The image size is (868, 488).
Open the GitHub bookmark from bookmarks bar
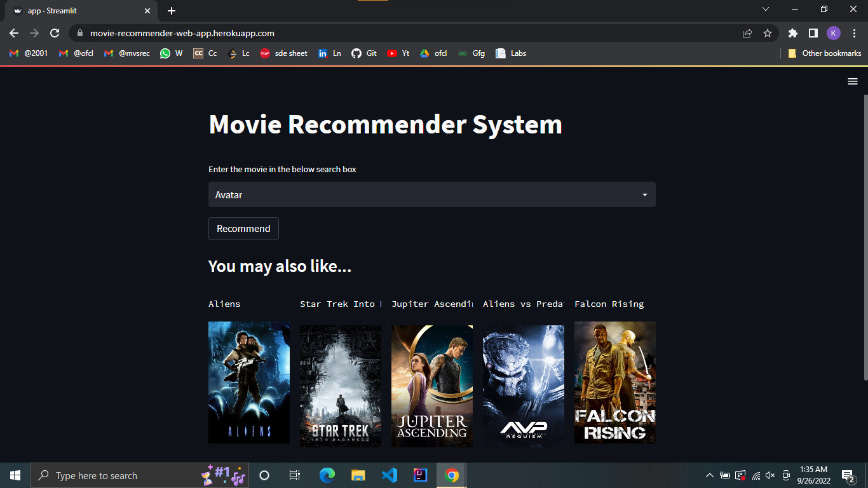[364, 53]
